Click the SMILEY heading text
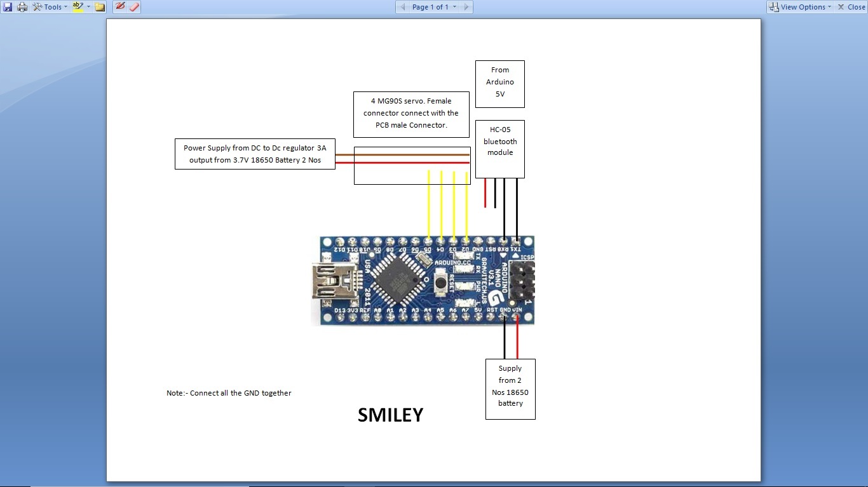This screenshot has height=487, width=868. (390, 415)
